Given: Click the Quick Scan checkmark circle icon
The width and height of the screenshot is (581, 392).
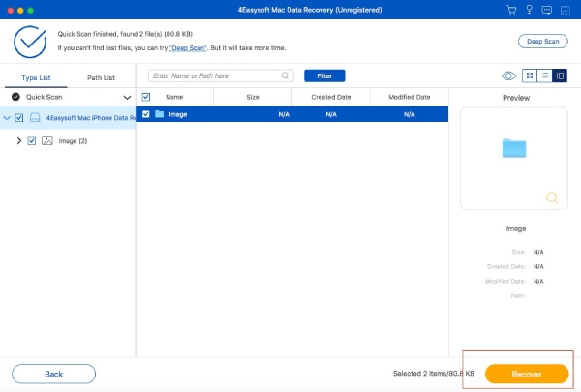Looking at the screenshot, I should 15,97.
